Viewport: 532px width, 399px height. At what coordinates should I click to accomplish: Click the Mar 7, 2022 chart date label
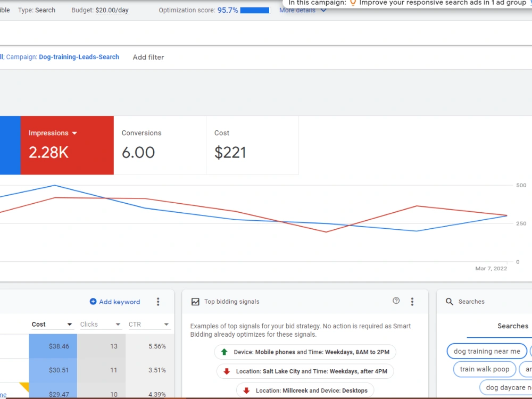491,268
